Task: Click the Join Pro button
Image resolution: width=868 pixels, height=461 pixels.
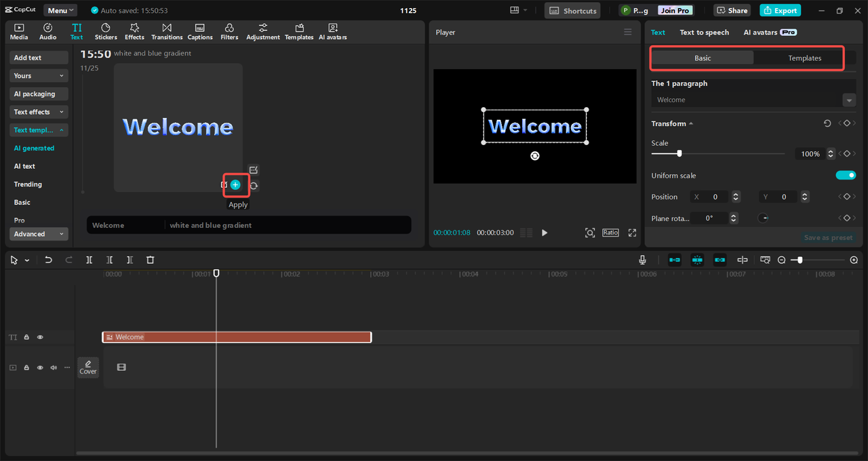Action: coord(675,10)
